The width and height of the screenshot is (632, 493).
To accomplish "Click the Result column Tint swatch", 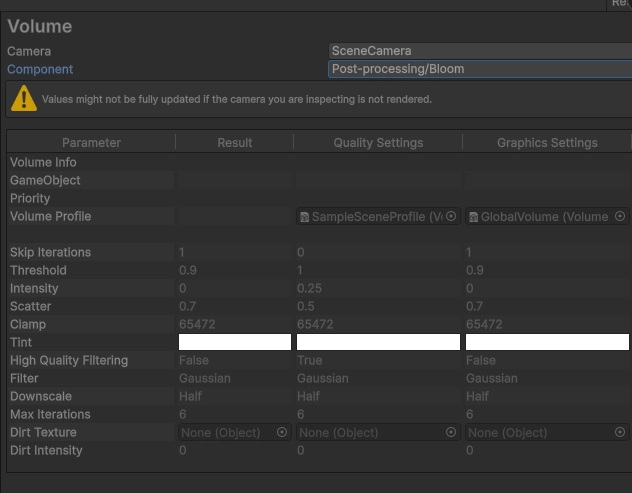I will (x=235, y=342).
